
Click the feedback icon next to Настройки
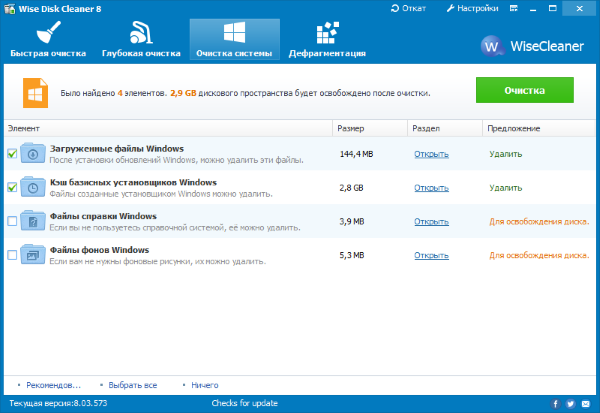(x=514, y=8)
